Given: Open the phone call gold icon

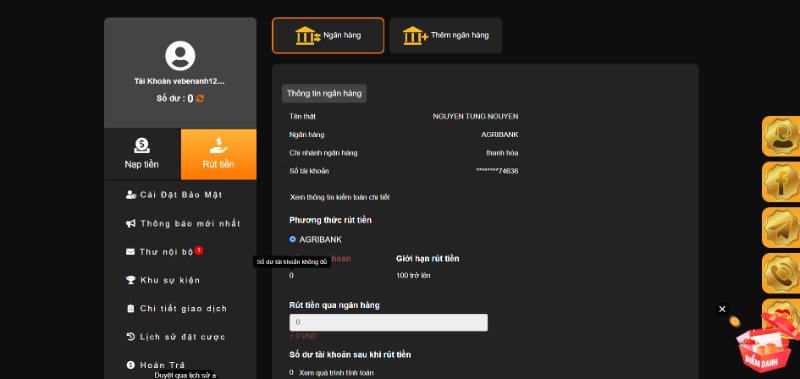Looking at the screenshot, I should click(x=781, y=273).
